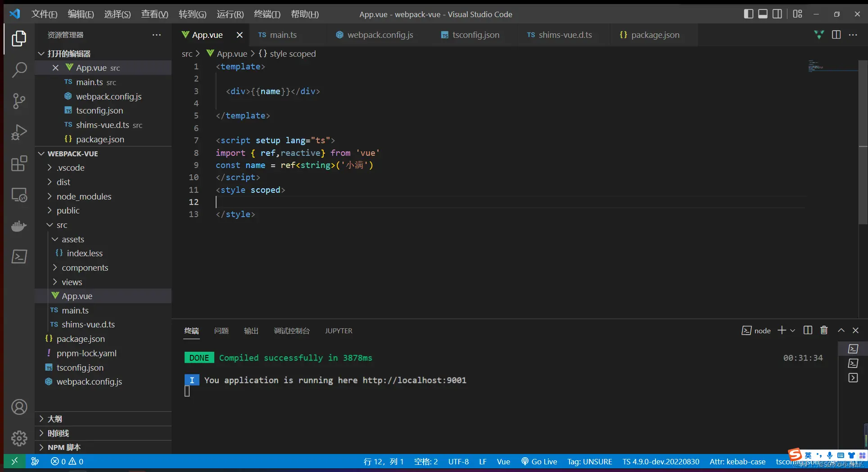The height and width of the screenshot is (472, 868).
Task: Kill the terminal with trash icon
Action: coord(824,330)
